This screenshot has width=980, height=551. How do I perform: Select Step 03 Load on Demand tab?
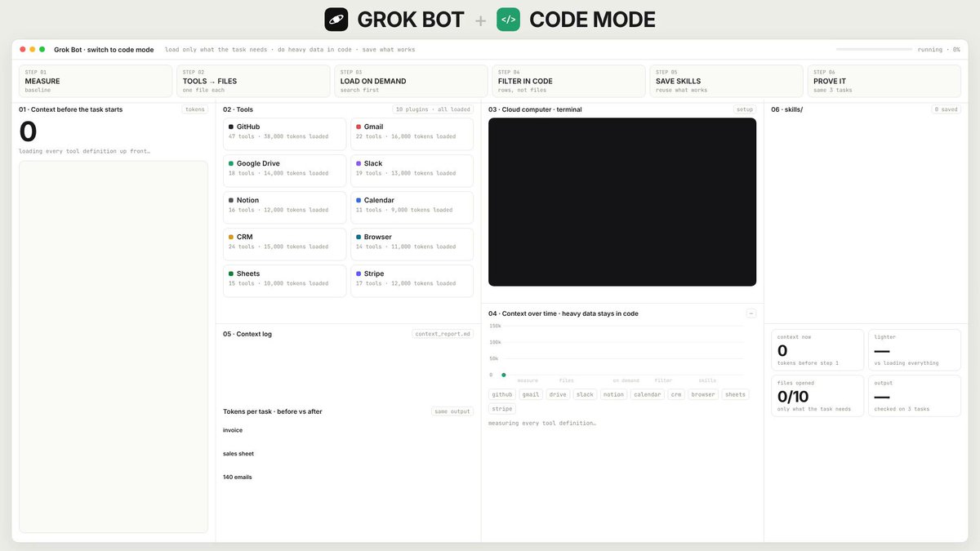411,81
